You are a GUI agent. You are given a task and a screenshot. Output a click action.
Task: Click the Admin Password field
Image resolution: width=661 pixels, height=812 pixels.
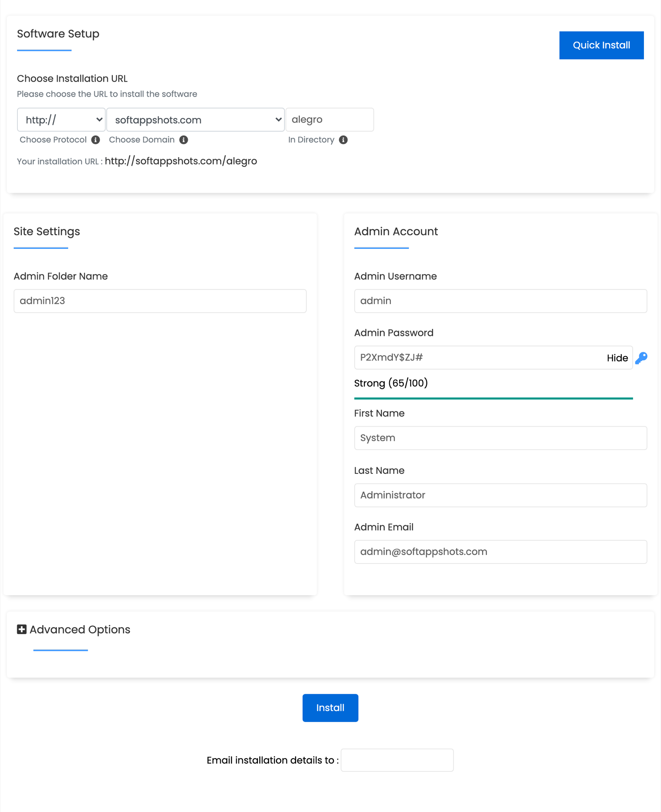tap(467, 358)
